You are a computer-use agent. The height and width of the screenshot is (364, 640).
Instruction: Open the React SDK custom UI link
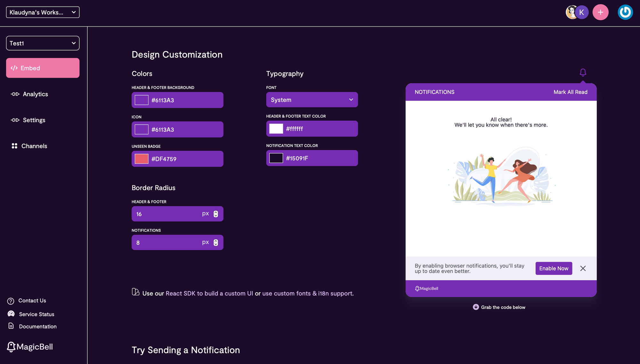coord(209,293)
